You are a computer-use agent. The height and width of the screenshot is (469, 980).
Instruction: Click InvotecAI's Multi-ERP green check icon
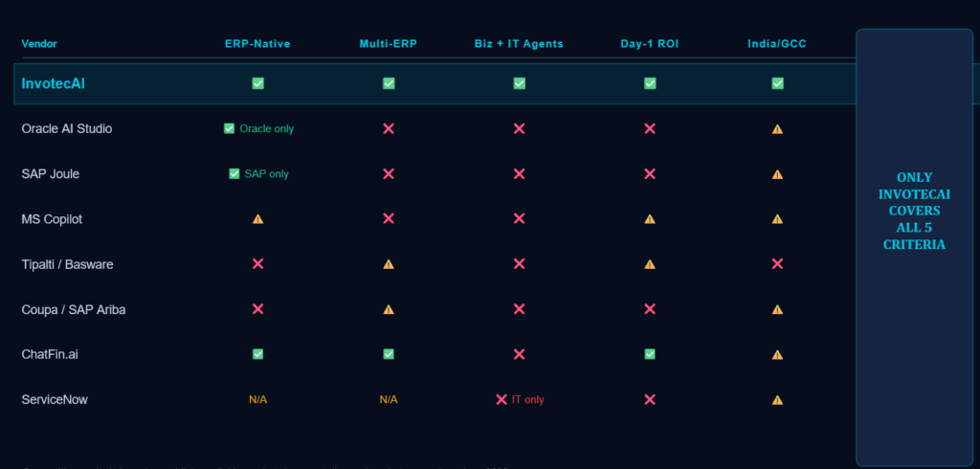pyautogui.click(x=389, y=83)
